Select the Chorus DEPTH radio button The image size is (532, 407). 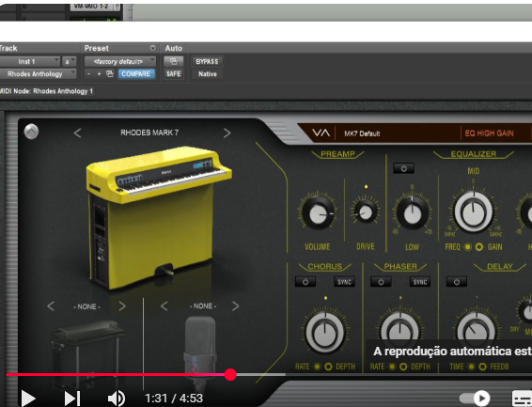[328, 367]
